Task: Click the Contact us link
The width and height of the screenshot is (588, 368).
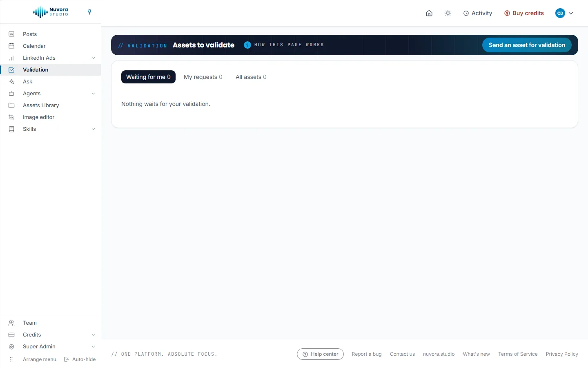Action: click(x=402, y=354)
